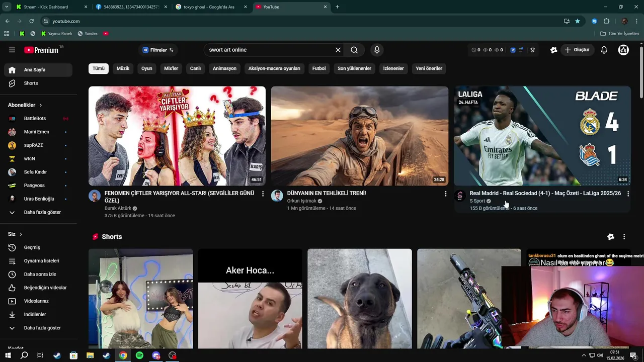The width and height of the screenshot is (644, 362).
Task: Clear the search box with the X icon
Action: click(x=338, y=50)
